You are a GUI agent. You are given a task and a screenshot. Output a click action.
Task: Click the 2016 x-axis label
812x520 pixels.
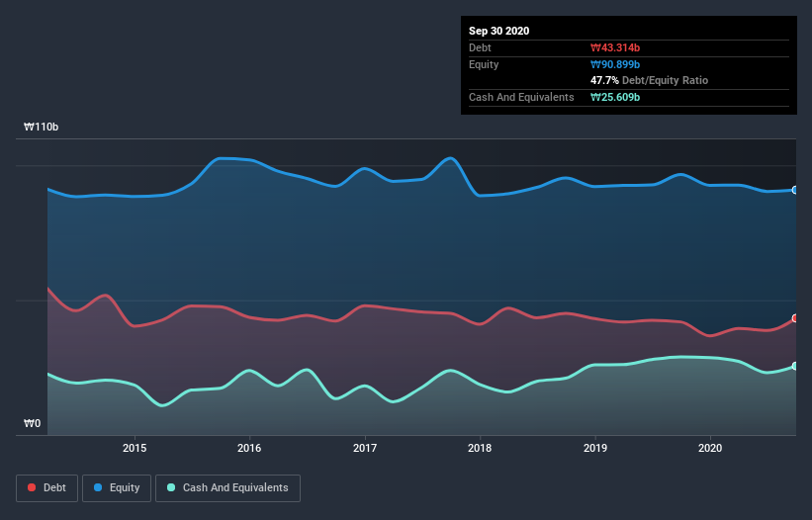pyautogui.click(x=249, y=448)
